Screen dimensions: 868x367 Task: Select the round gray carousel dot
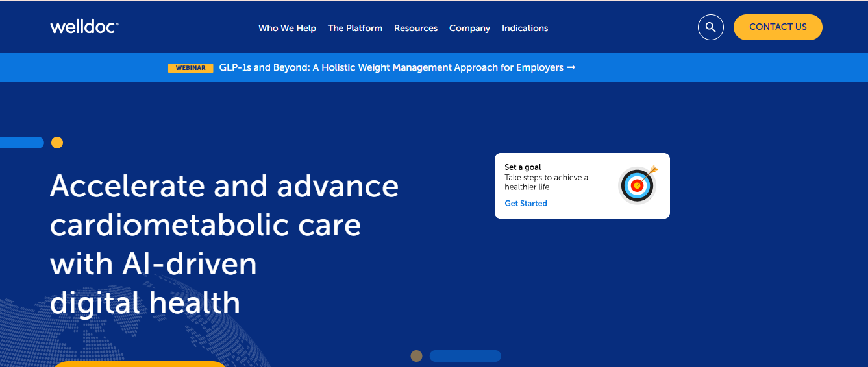click(417, 356)
